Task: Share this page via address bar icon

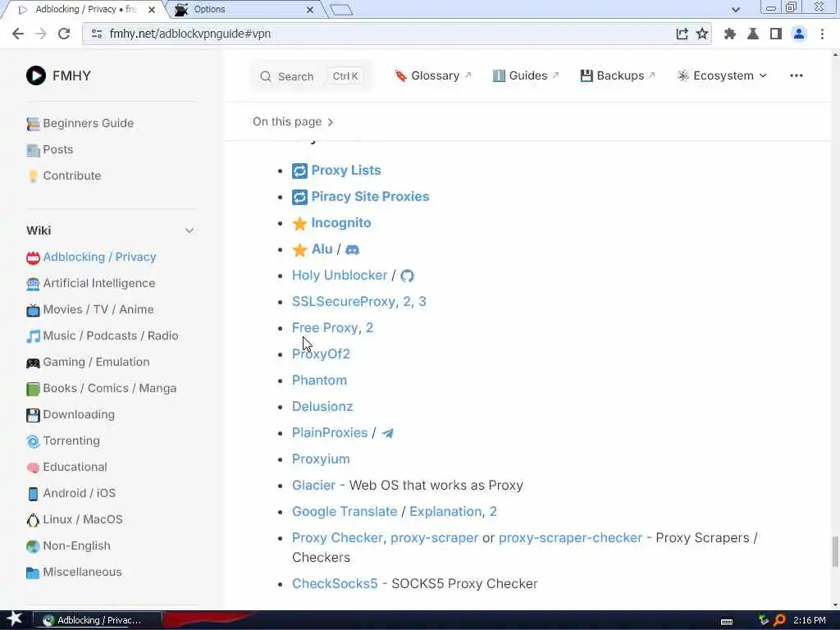Action: click(x=682, y=34)
